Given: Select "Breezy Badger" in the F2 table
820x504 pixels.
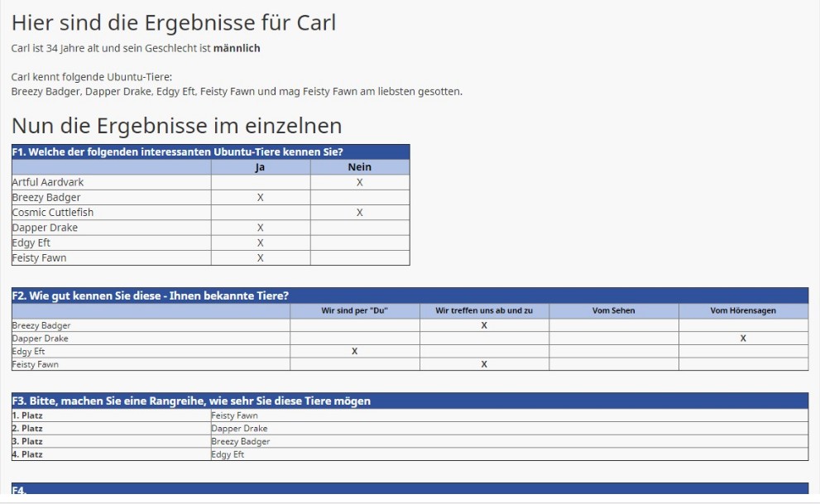Looking at the screenshot, I should click(x=41, y=326).
